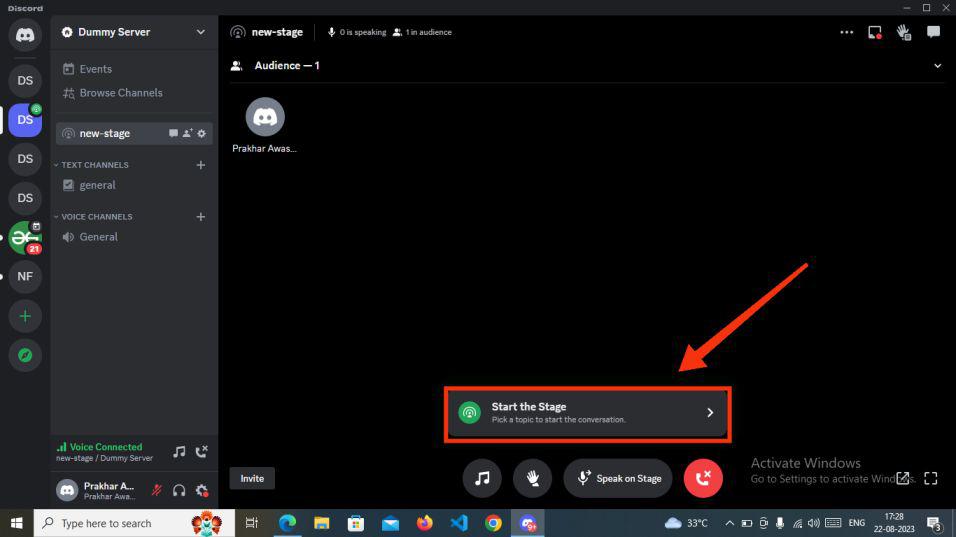Viewport: 956px width, 537px height.
Task: Open soundboard music icon in Voice Connected panel
Action: pos(179,452)
